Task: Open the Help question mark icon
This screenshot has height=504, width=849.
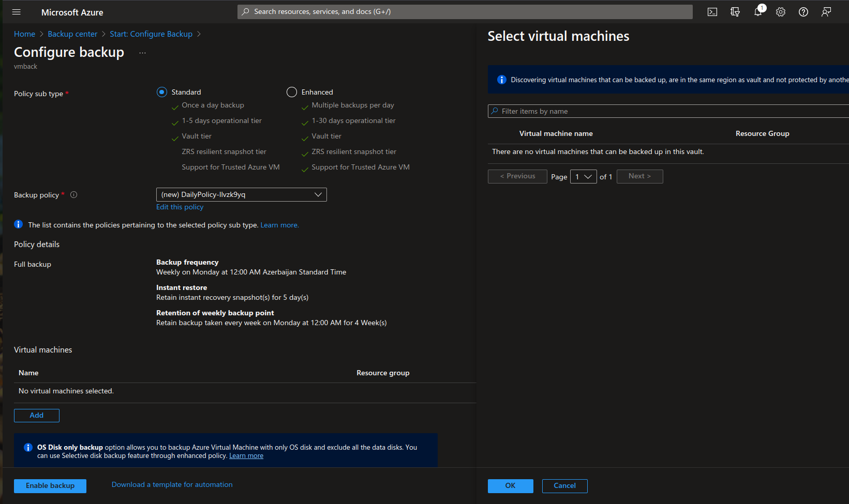Action: point(803,12)
